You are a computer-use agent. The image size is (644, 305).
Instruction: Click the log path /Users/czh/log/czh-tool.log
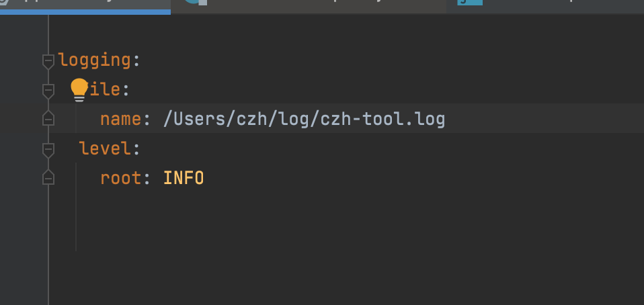(304, 120)
